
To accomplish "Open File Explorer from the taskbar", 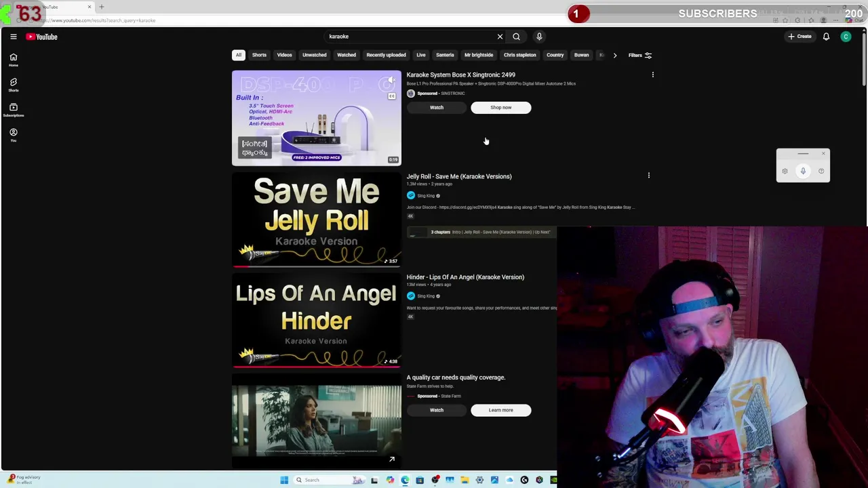I will pos(465,480).
